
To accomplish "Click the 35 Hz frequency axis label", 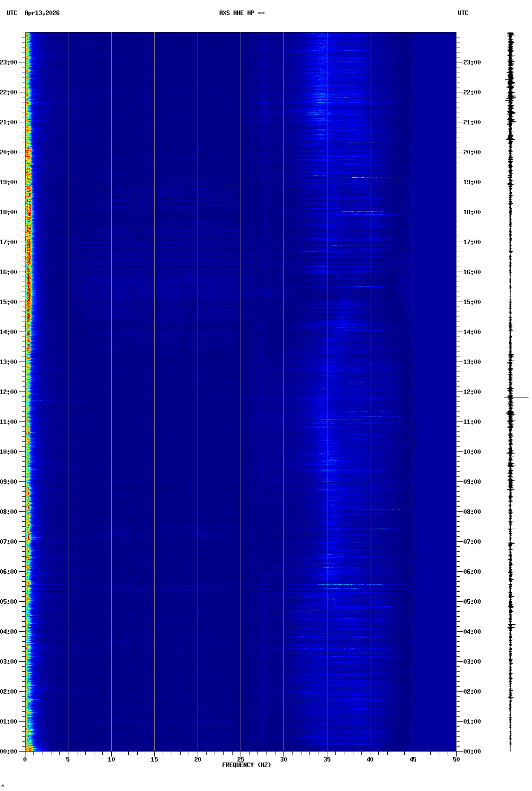I will click(327, 760).
